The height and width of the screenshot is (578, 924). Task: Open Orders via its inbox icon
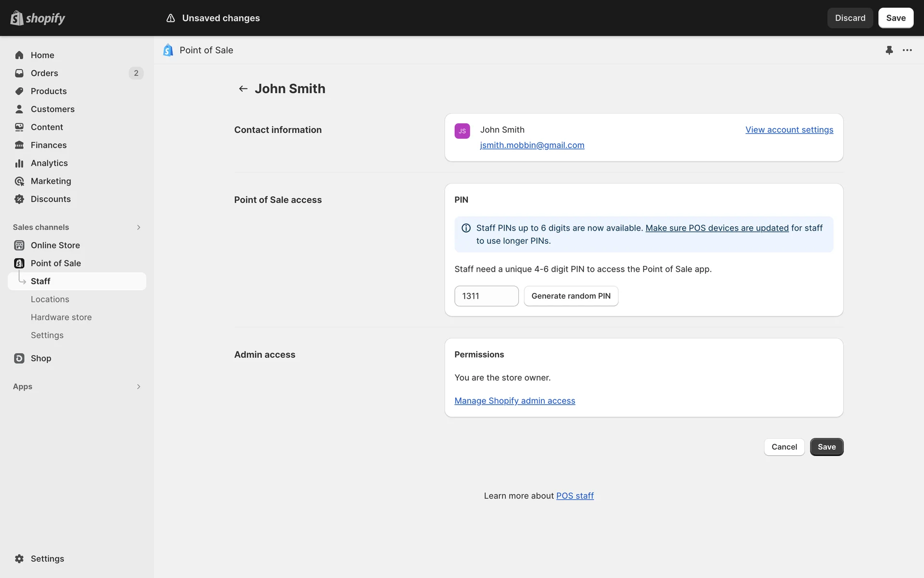point(19,73)
